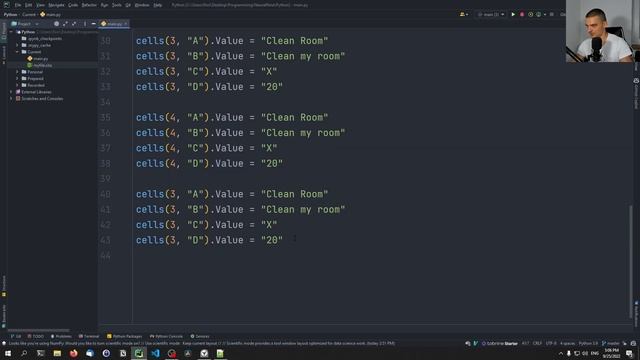Collapse all items in Project panel
The height and width of the screenshot is (360, 640).
point(74,24)
